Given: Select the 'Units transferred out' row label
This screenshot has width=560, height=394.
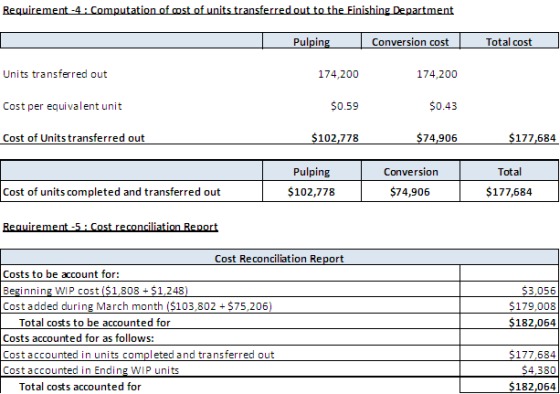Looking at the screenshot, I should (x=55, y=74).
